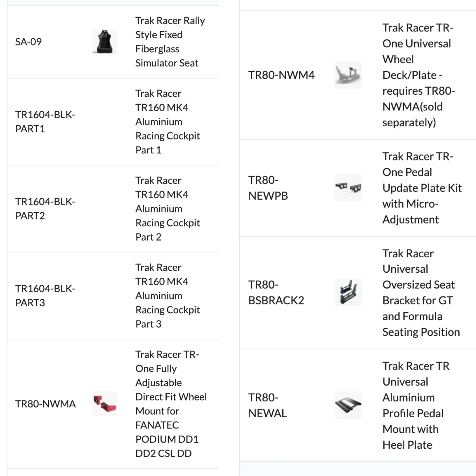
Task: Open the TR80-BSBRACK2 seat bracket thumbnail
Action: [x=348, y=292]
